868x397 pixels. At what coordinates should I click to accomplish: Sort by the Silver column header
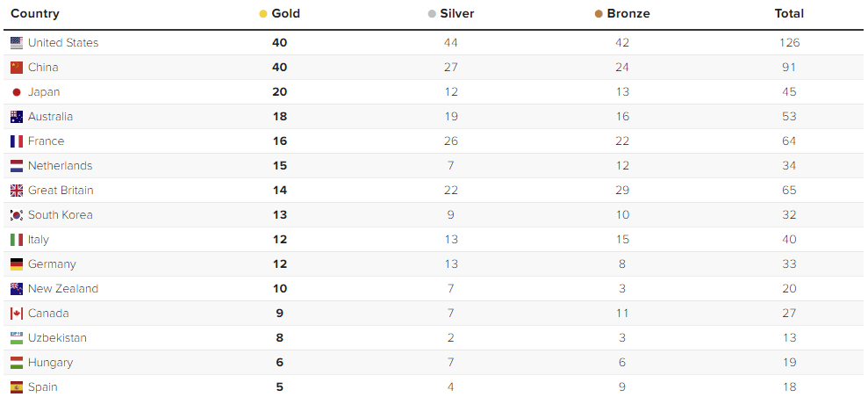[457, 14]
